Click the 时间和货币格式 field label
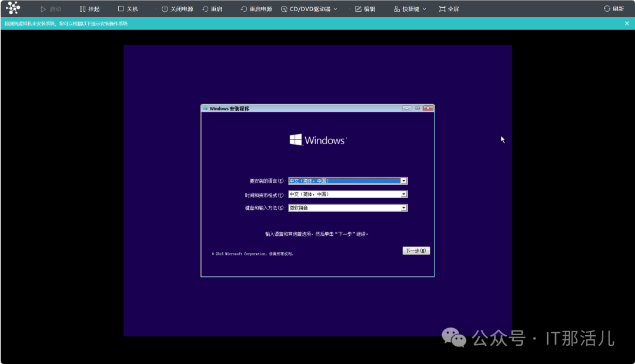 point(265,195)
